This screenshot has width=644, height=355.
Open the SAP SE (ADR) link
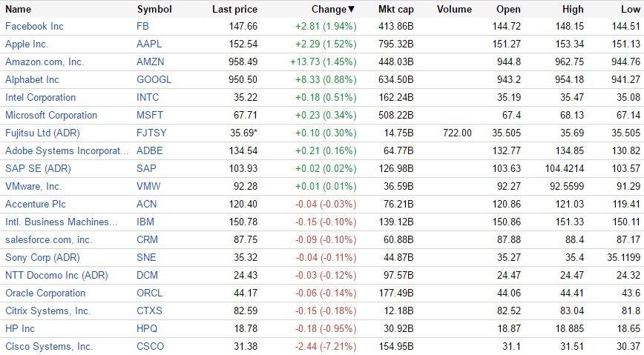[x=38, y=169]
